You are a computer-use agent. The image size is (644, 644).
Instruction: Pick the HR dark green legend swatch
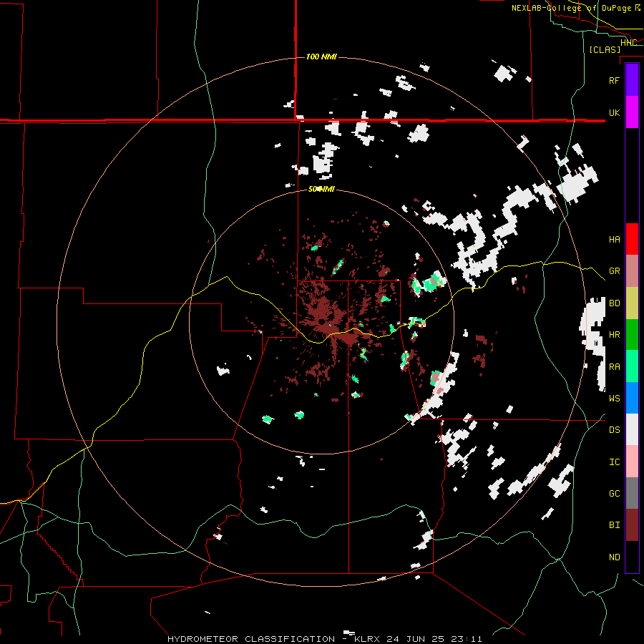[632, 334]
